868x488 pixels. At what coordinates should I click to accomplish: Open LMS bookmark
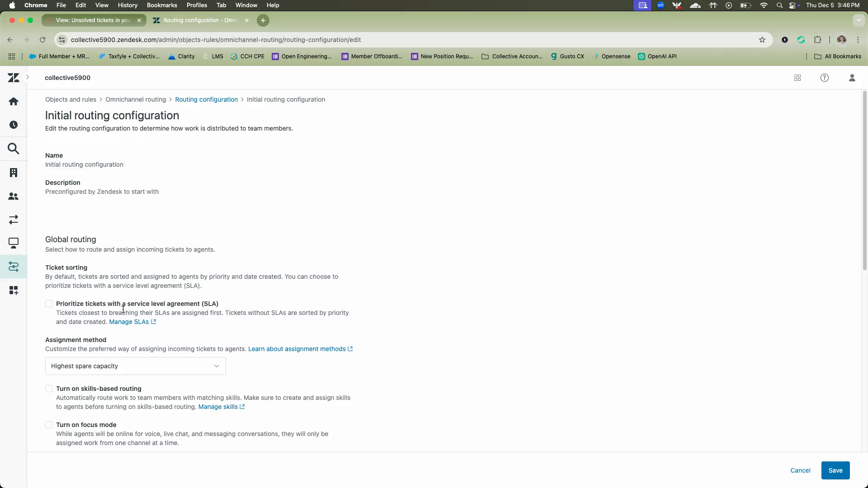[x=213, y=56]
